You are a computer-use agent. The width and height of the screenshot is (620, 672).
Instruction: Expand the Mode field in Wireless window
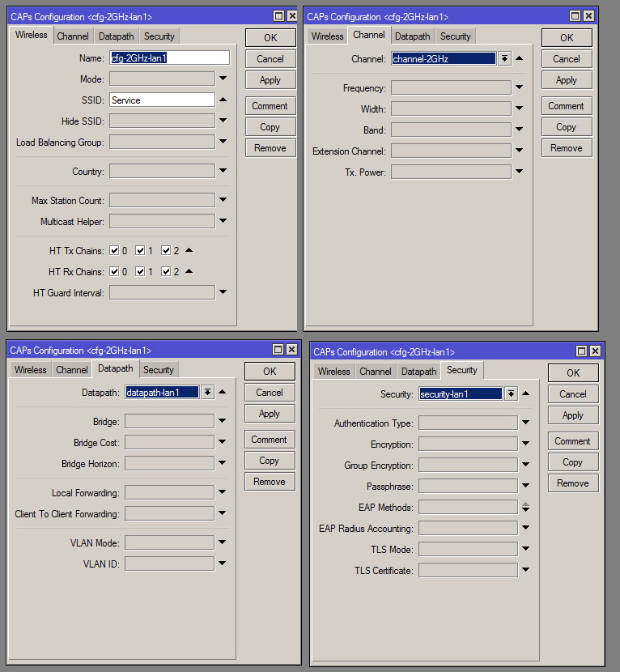coord(223,79)
